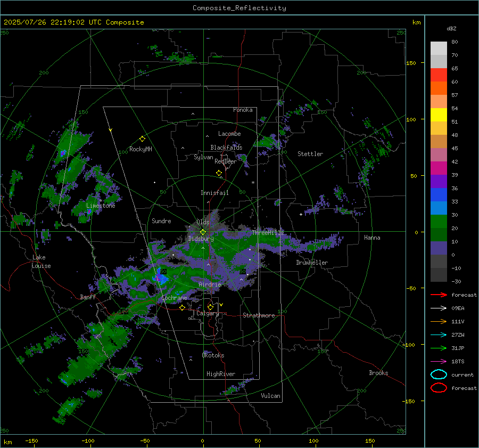Select the purple 39 dBZ legend swatch

439,181
